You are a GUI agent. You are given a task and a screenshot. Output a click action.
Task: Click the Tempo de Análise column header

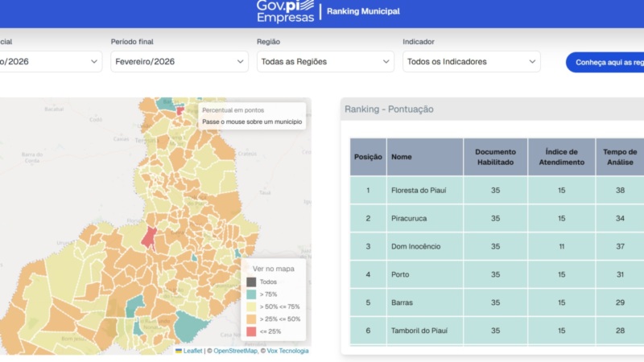[620, 157]
